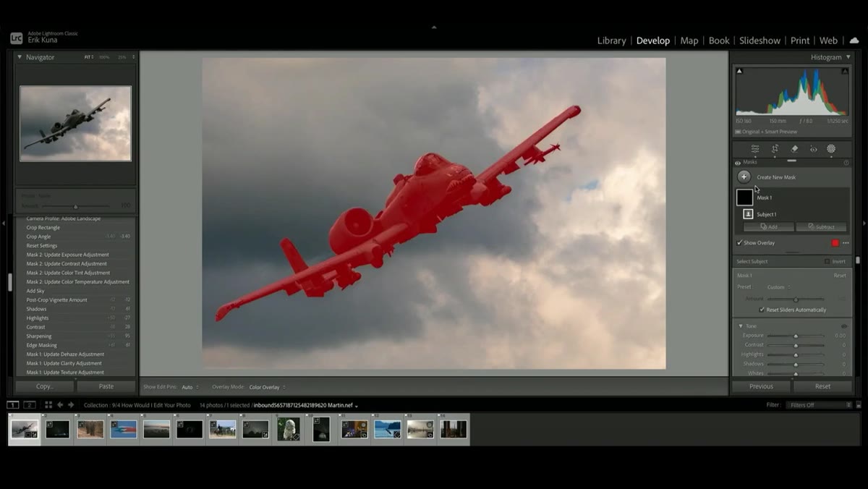Viewport: 868px width, 489px height.
Task: Adjust the Contrast slider
Action: click(x=796, y=345)
